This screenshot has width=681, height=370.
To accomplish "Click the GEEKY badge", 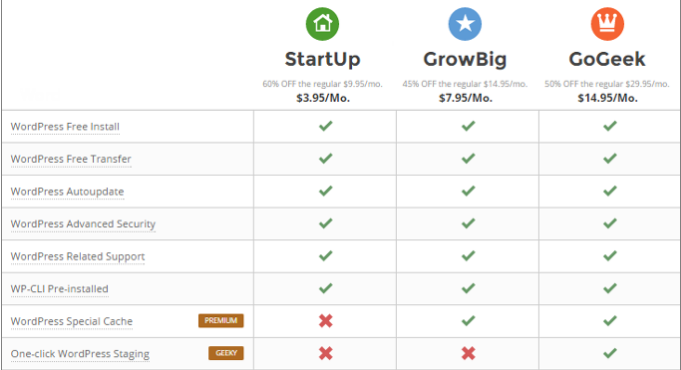I will (226, 353).
